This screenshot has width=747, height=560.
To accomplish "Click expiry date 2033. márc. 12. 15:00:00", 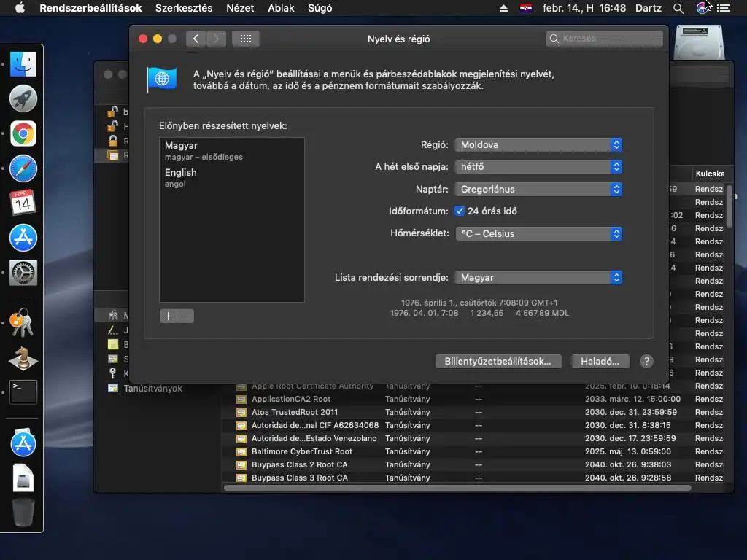I will (632, 399).
